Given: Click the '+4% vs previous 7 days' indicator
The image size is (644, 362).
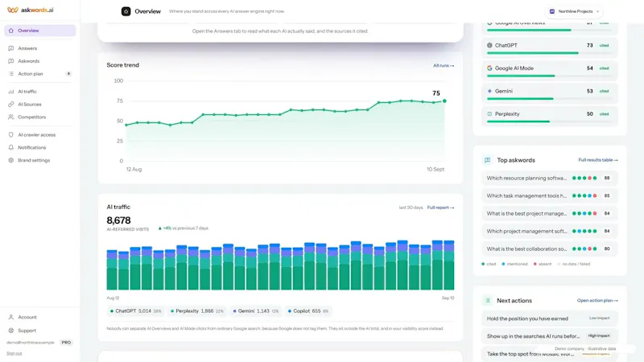Looking at the screenshot, I should click(184, 228).
